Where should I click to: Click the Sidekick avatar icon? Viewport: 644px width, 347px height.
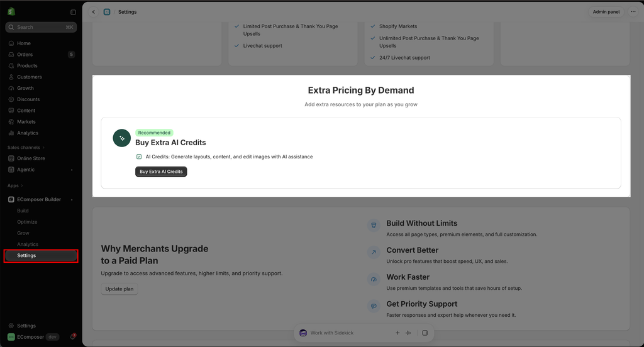(x=303, y=333)
